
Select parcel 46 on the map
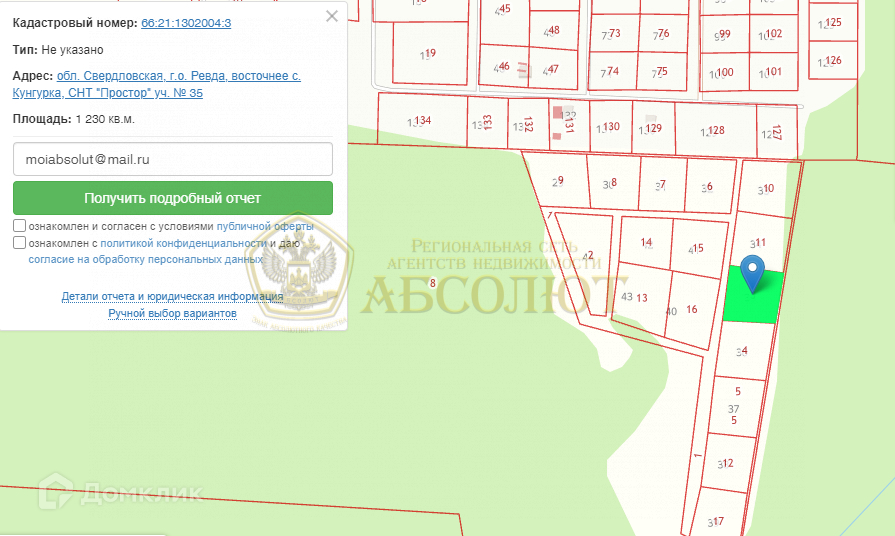tap(503, 66)
